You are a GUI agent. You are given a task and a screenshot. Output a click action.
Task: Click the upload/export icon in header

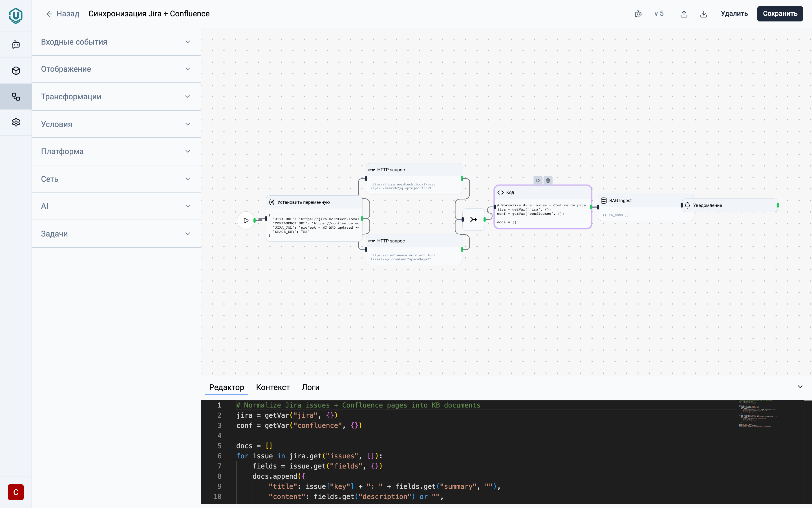(x=684, y=14)
